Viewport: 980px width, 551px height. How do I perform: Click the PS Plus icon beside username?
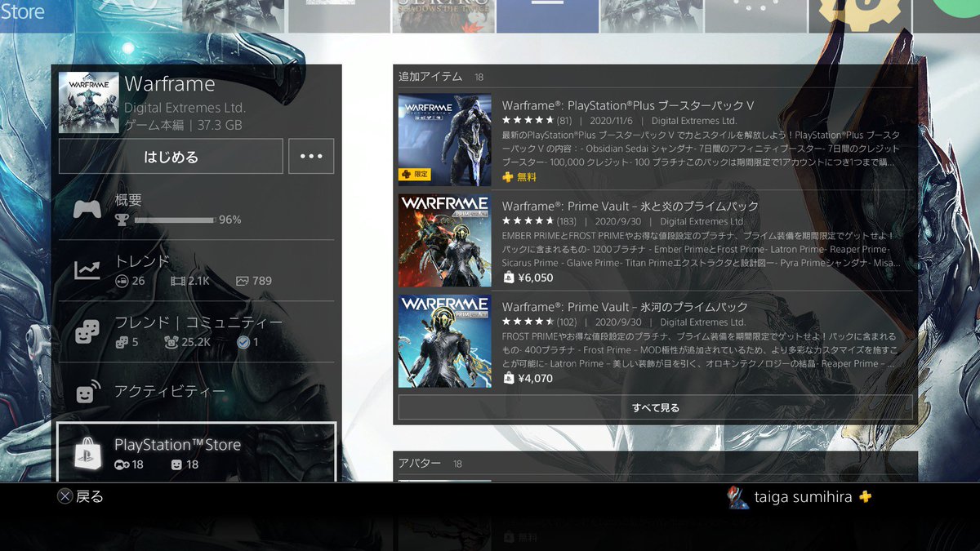865,496
